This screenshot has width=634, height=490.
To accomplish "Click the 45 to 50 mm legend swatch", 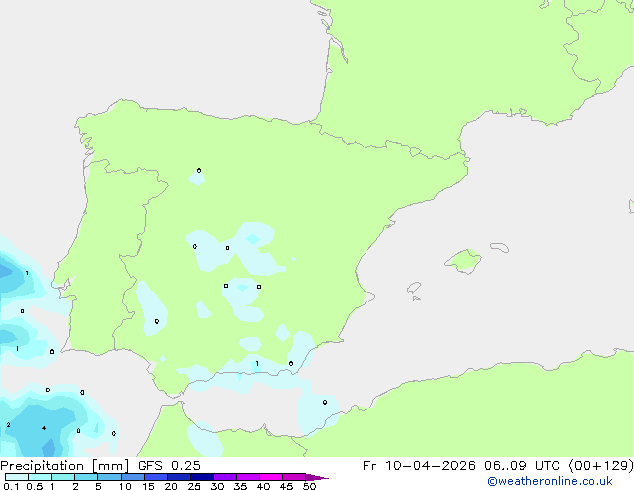I will pos(294,477).
